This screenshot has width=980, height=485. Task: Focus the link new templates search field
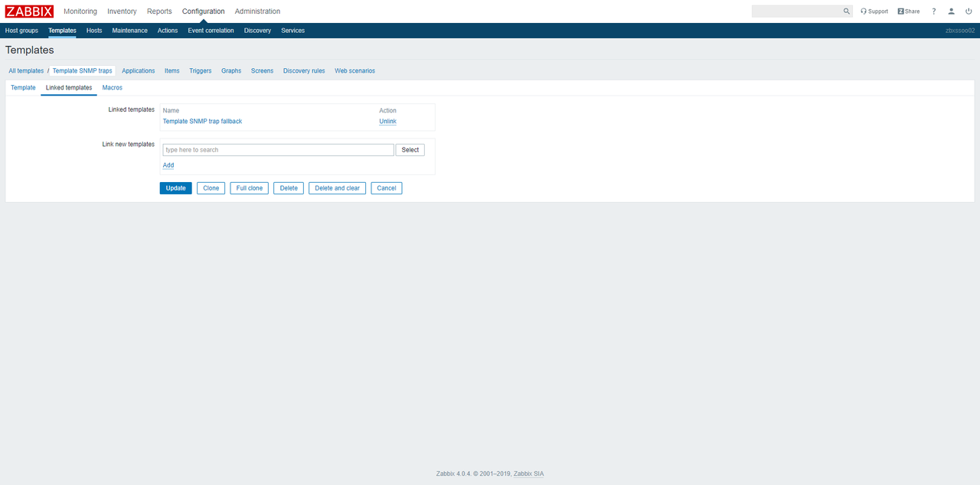coord(278,150)
